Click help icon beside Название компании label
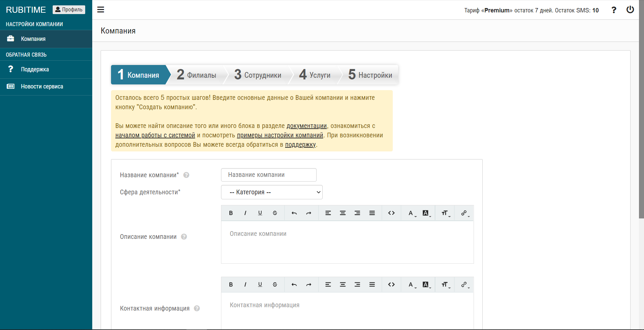Image resolution: width=644 pixels, height=330 pixels. (x=186, y=175)
